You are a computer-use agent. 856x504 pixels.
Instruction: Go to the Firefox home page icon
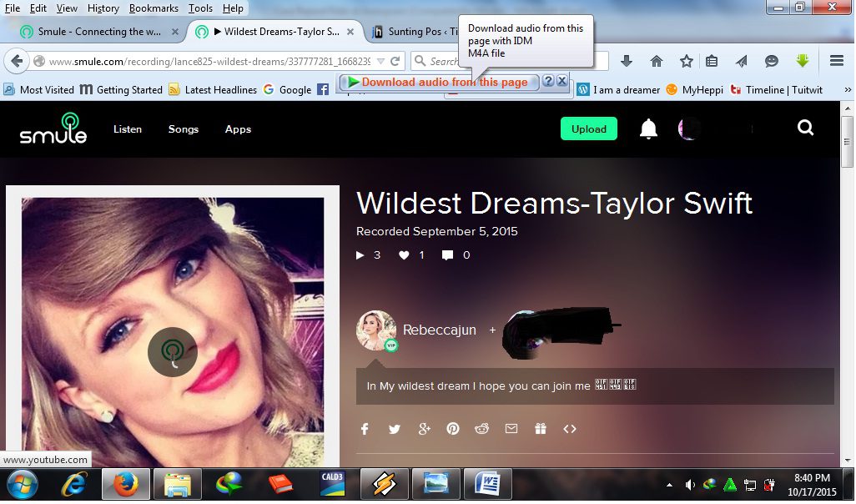657,61
